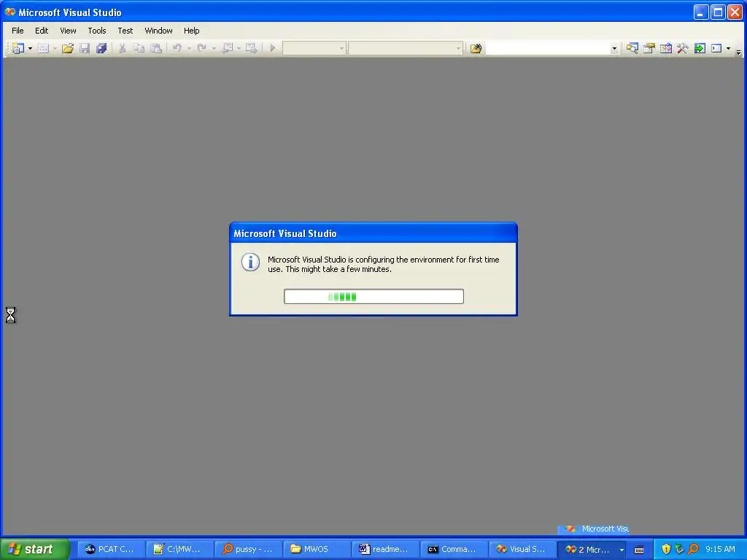Open the Window menu
This screenshot has height=560, width=747.
point(158,31)
